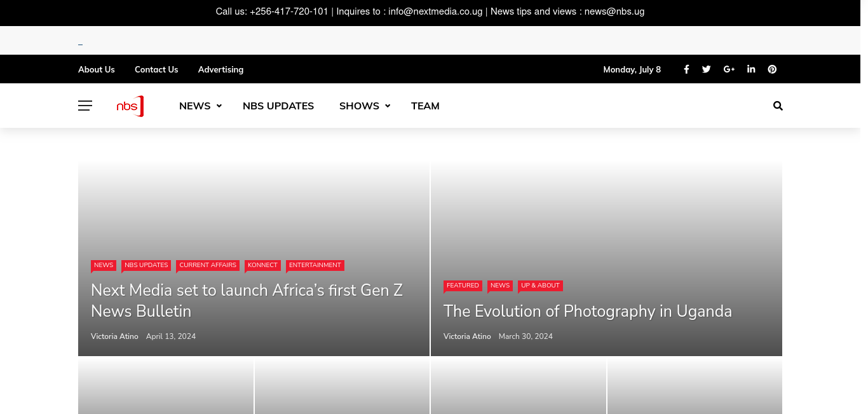Select the UP & ABOUT category tag
This screenshot has width=868, height=414.
coord(540,286)
